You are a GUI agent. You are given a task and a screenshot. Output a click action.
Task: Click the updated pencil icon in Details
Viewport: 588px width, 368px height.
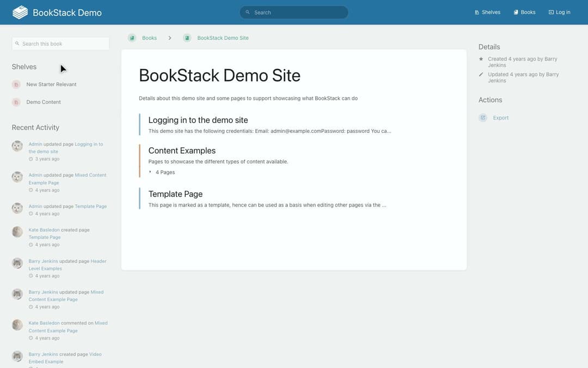pos(481,74)
